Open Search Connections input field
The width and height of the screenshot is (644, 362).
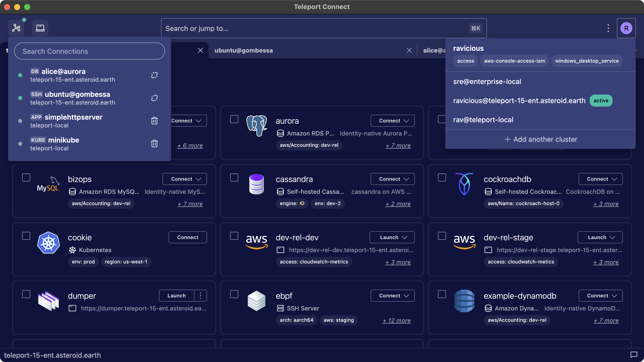[x=89, y=51]
